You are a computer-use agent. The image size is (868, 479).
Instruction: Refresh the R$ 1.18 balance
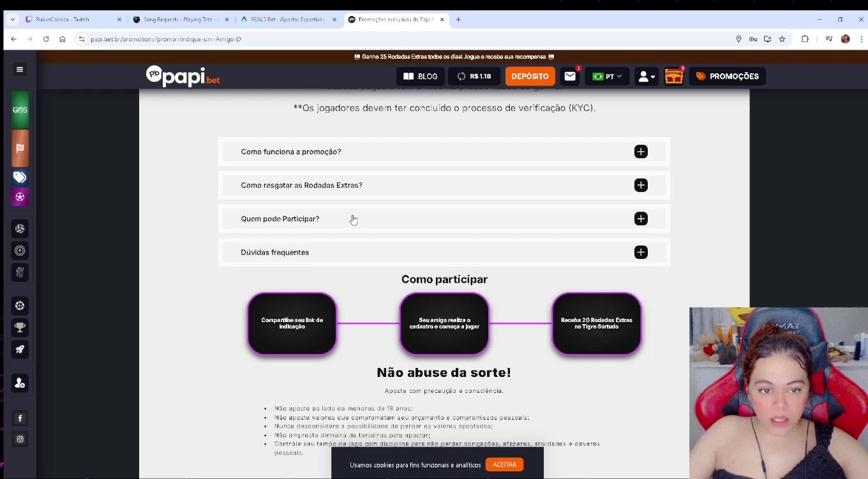point(461,77)
